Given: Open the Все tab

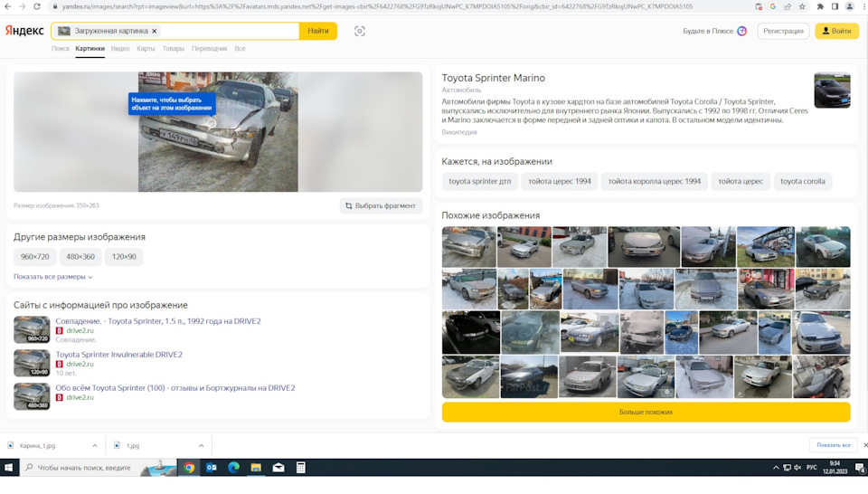Looking at the screenshot, I should (240, 49).
